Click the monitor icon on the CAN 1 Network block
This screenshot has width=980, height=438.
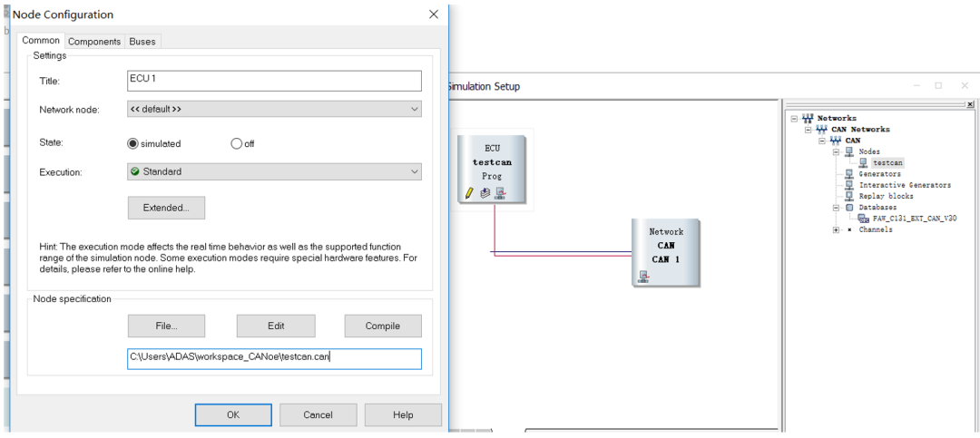(x=643, y=277)
